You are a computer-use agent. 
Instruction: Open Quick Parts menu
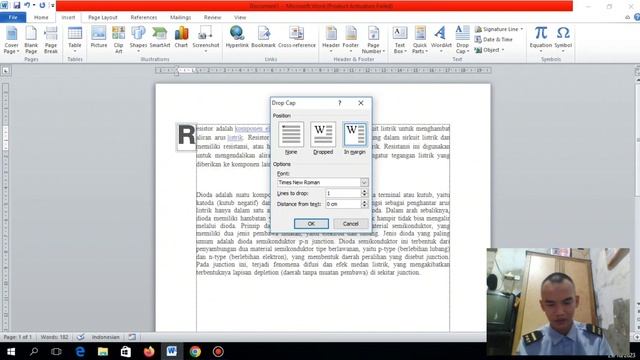(420, 40)
